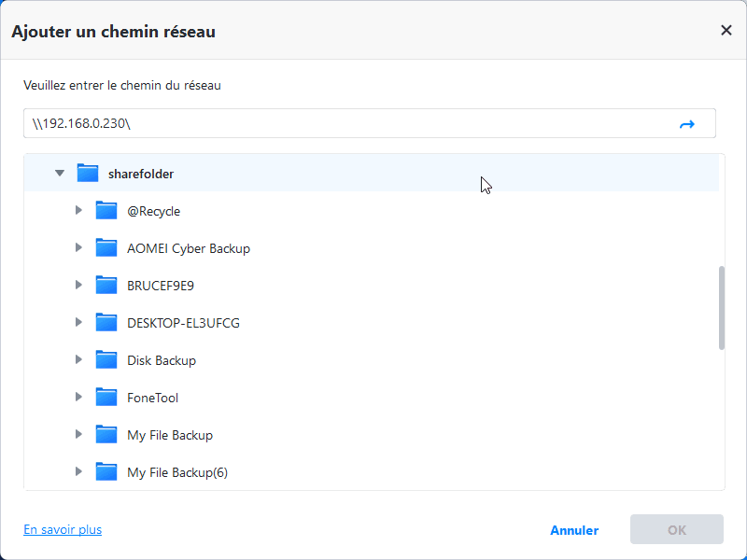Click the FoneTool folder icon
The width and height of the screenshot is (747, 560).
106,398
